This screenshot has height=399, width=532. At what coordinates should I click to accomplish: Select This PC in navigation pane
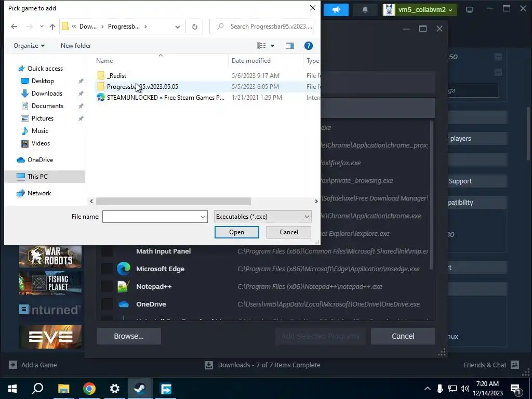pos(37,177)
